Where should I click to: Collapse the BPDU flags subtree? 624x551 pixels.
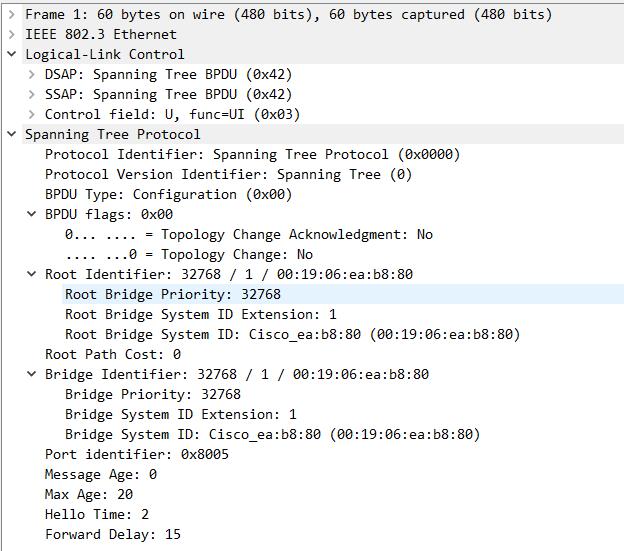point(32,214)
